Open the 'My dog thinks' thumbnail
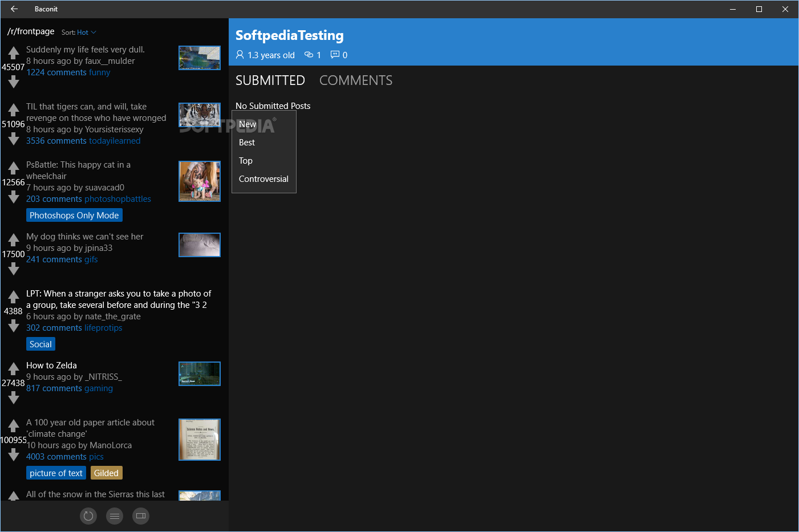Image resolution: width=799 pixels, height=532 pixels. point(200,245)
